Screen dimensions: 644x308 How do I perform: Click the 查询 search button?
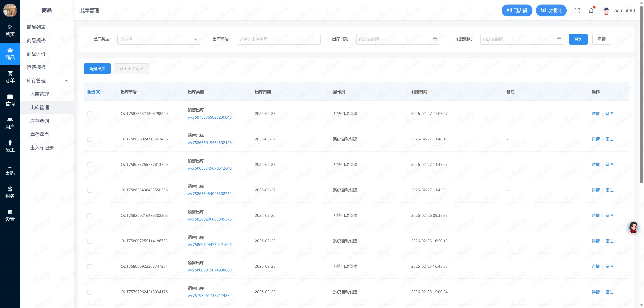pos(578,39)
